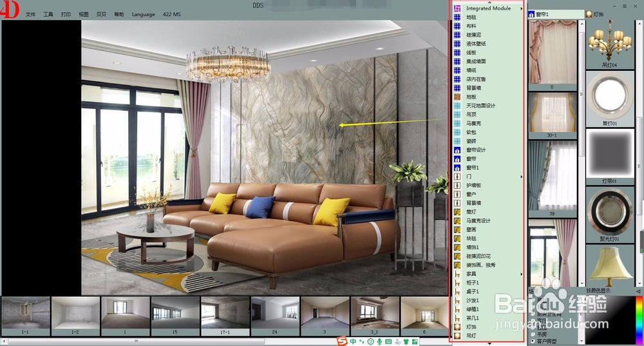The width and height of the screenshot is (644, 346).
Task: Choose 软包 from the category menu
Action: [471, 132]
